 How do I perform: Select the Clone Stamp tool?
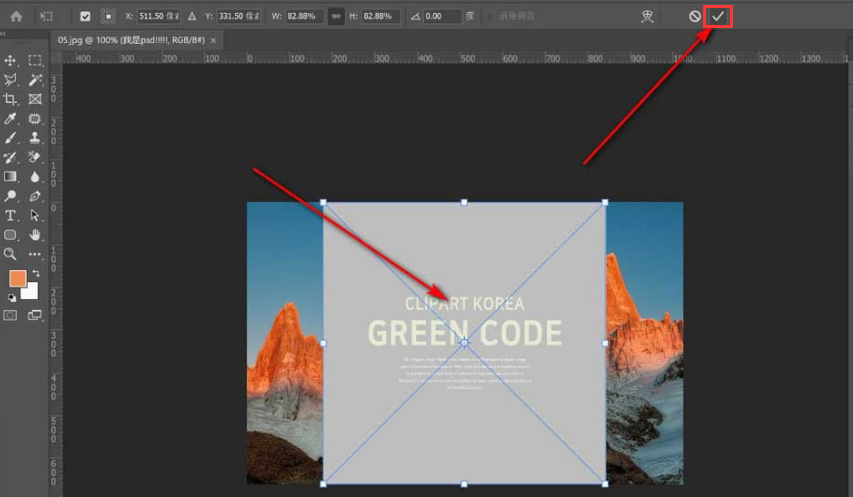[35, 138]
